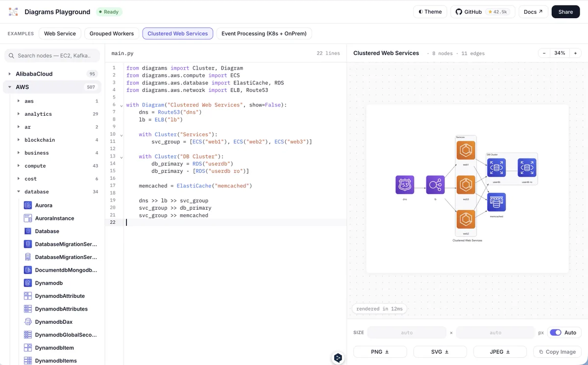Viewport: 588px width, 365px height.
Task: Open GitHub repository link
Action: click(483, 12)
